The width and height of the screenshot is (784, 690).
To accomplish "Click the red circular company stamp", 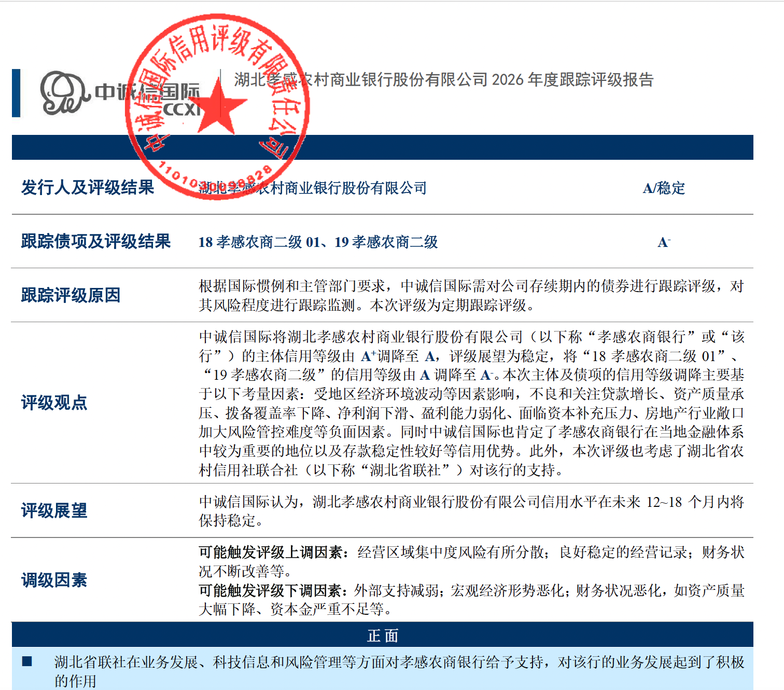I will (x=217, y=107).
